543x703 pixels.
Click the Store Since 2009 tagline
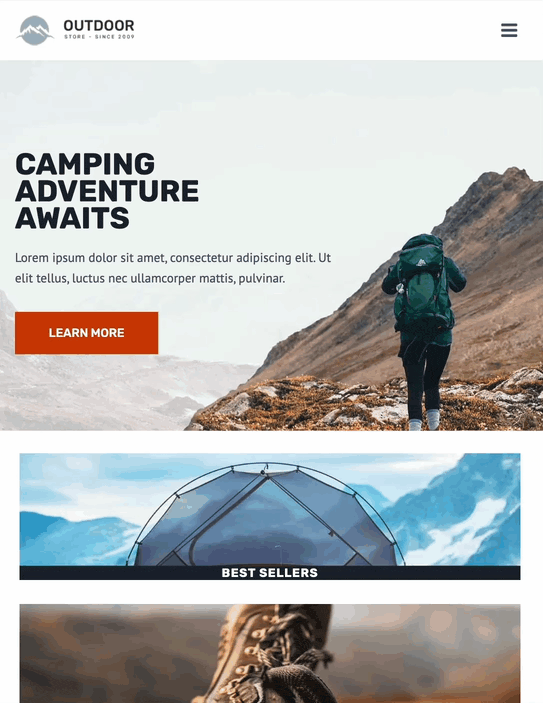click(99, 37)
